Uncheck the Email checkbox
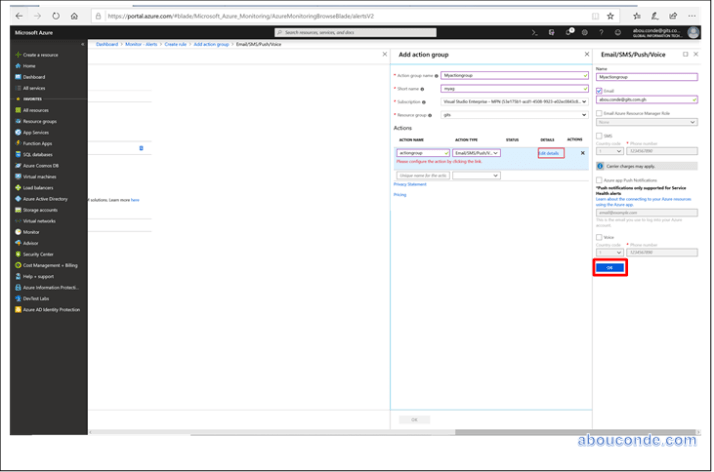Screen dimensions: 714x472 [x=598, y=90]
